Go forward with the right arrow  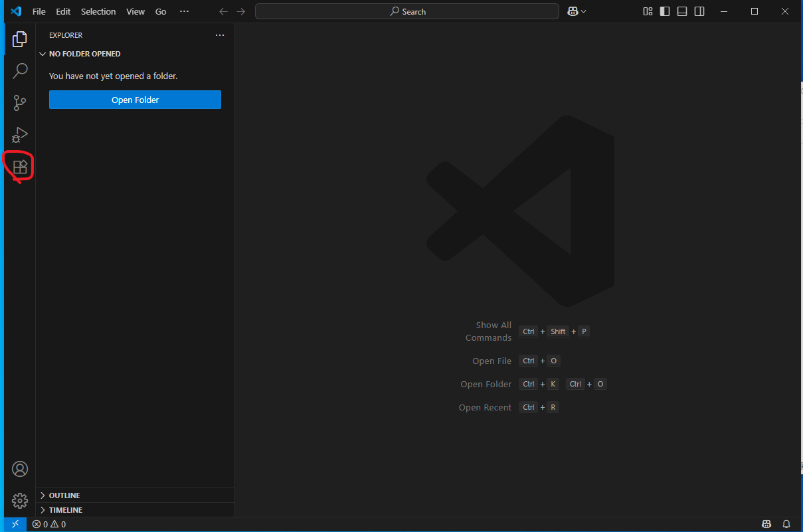click(240, 11)
